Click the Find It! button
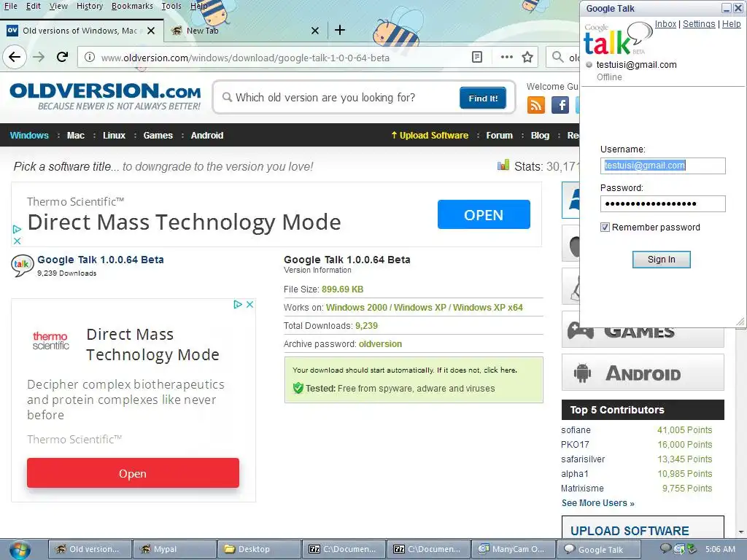747x560 pixels. (x=483, y=98)
